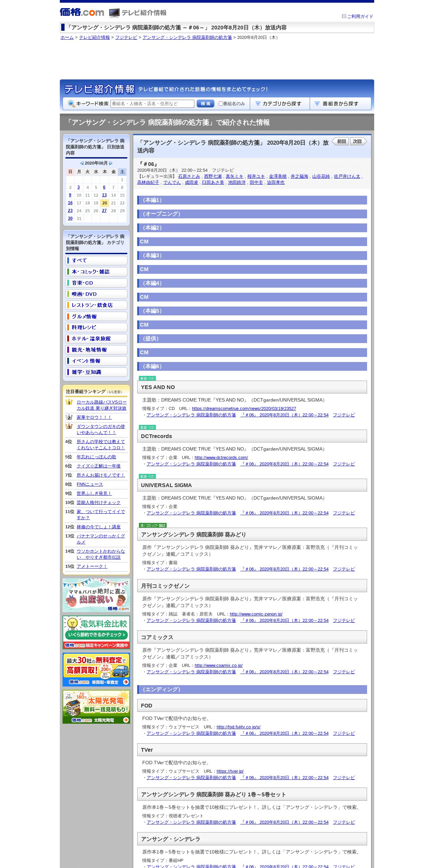Toggle 番組名のみ checkbox
434x868 pixels.
click(221, 104)
